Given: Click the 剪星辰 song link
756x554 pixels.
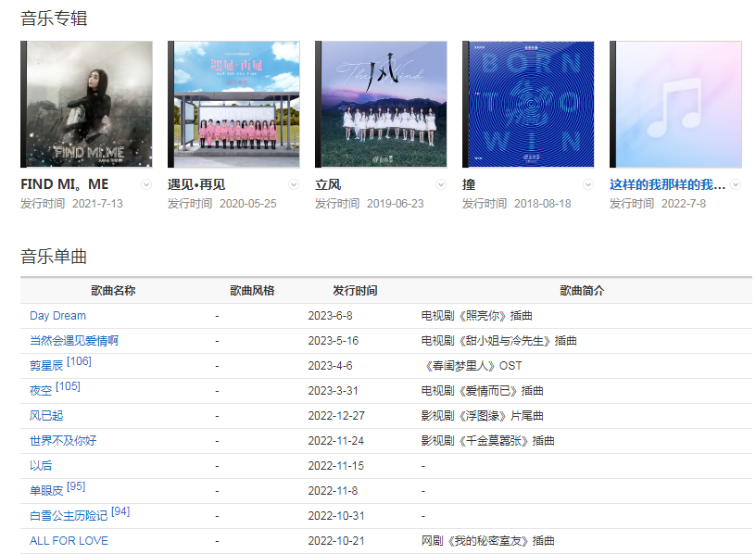Looking at the screenshot, I should (x=46, y=366).
